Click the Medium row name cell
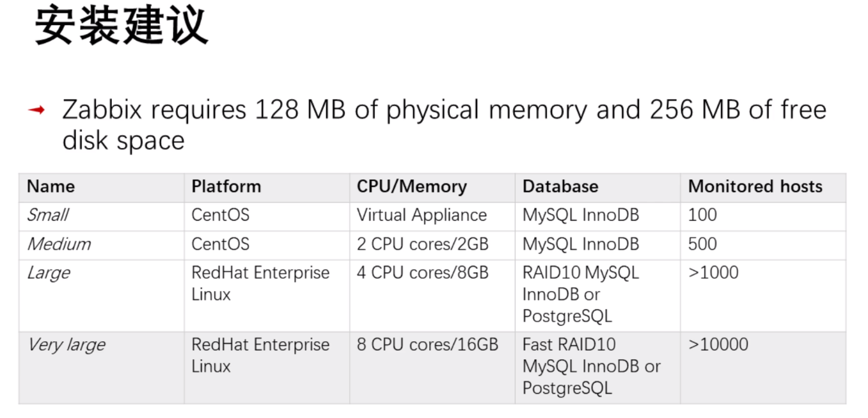Image resolution: width=868 pixels, height=418 pixels. coord(59,244)
